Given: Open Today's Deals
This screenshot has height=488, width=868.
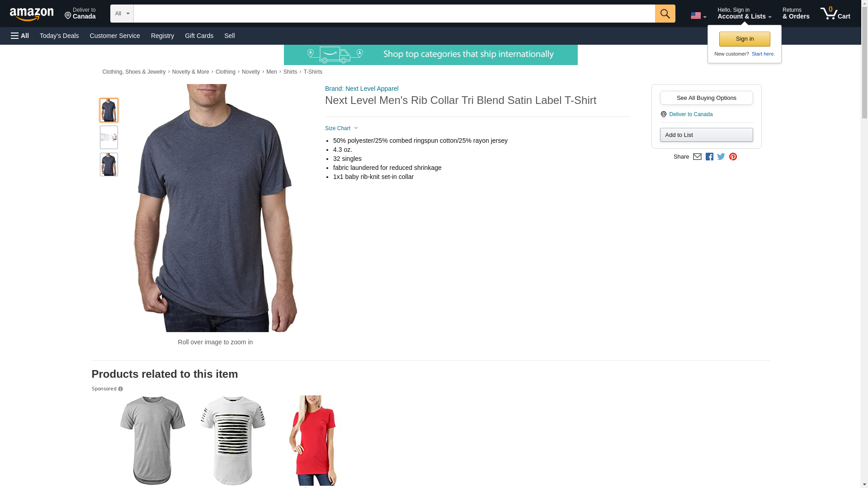Looking at the screenshot, I should [x=59, y=36].
